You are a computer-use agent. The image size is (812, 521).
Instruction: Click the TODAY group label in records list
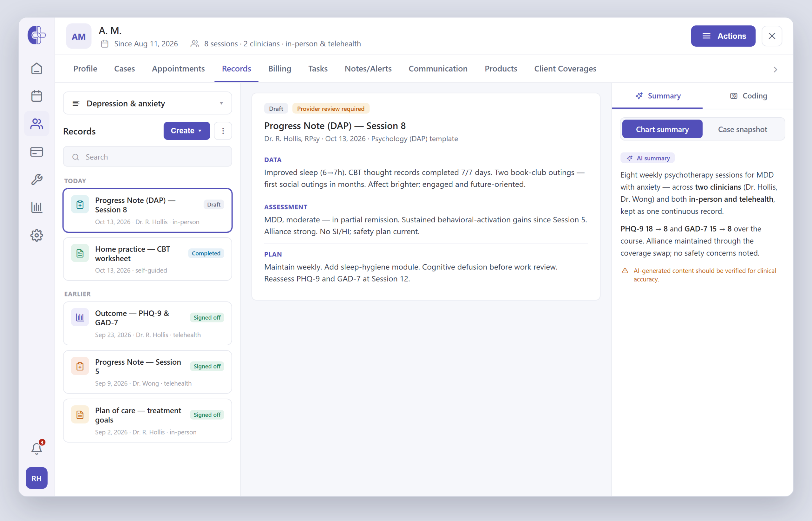(x=75, y=181)
